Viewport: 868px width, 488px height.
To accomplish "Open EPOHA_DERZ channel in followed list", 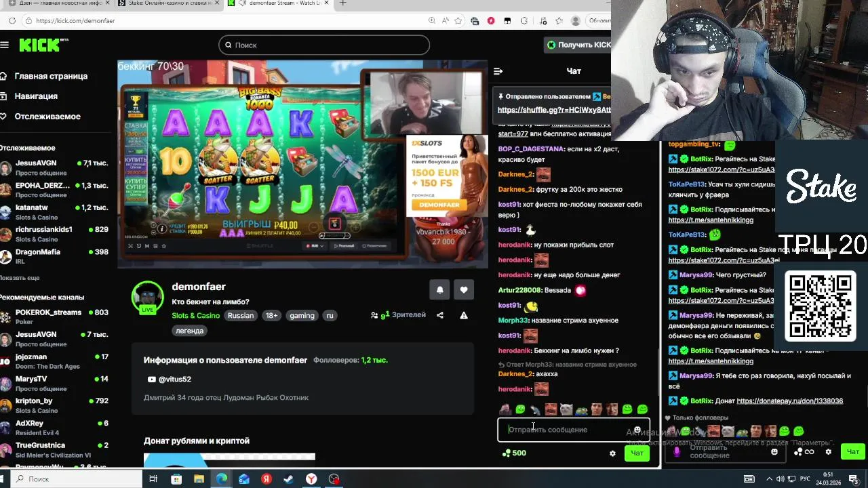I will (54, 190).
